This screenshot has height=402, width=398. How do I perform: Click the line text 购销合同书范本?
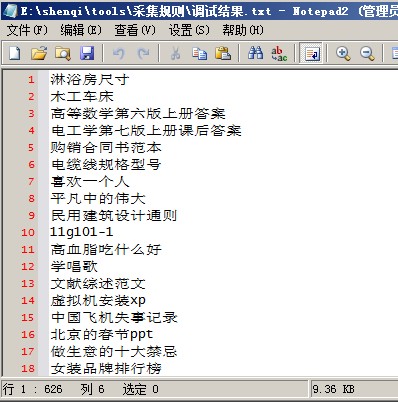106,147
